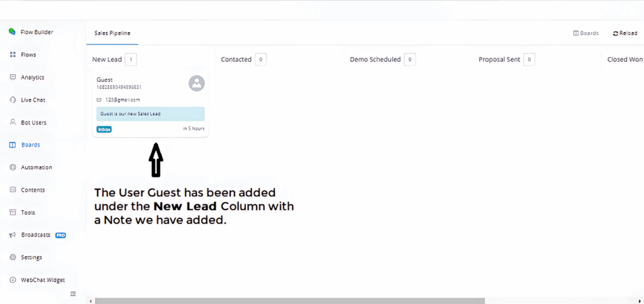The image size is (644, 304).
Task: Click the Guest sales lead note
Action: click(150, 114)
